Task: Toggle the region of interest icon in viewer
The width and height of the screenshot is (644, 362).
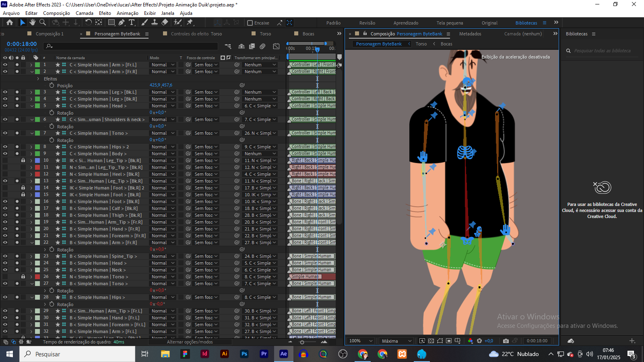Action: tap(449, 341)
